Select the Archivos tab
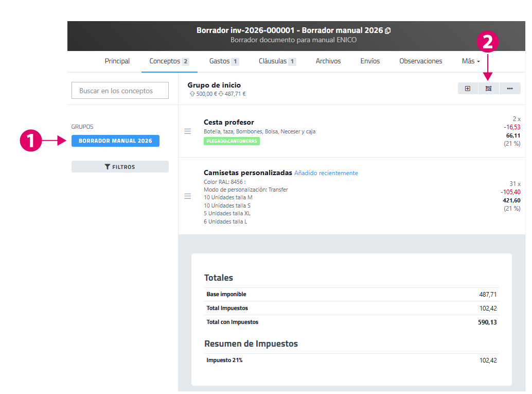This screenshot has width=532, height=394. click(328, 61)
